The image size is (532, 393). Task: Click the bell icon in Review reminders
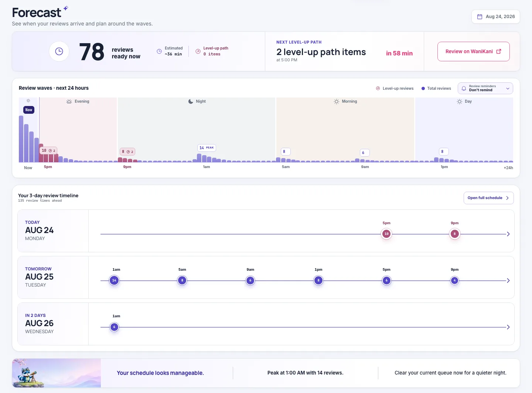(464, 88)
